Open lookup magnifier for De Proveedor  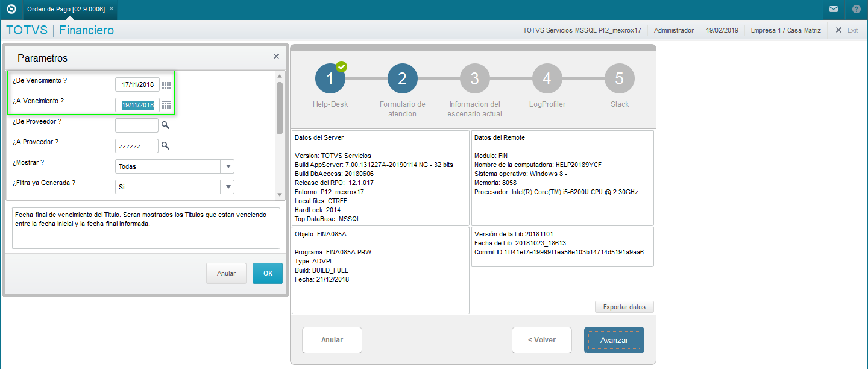[165, 125]
